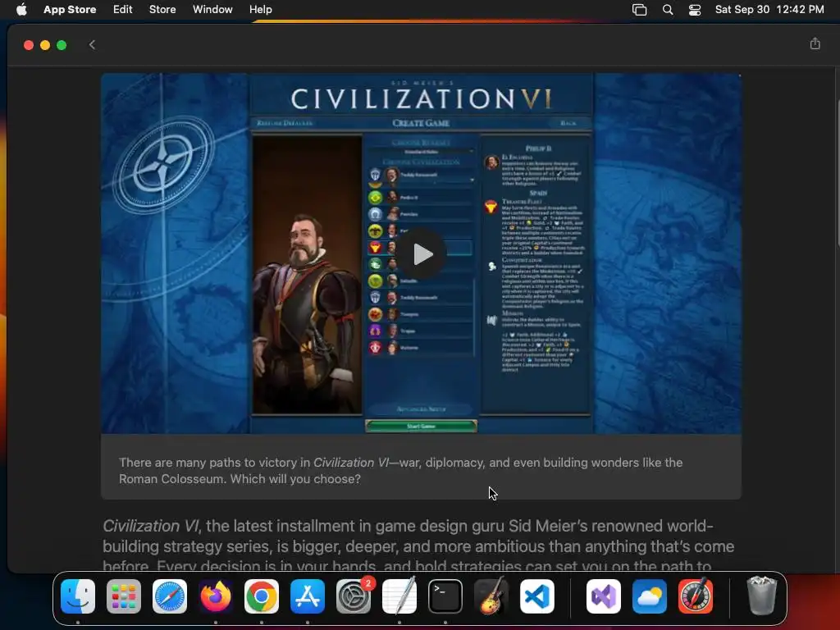Open the Trash in the Dock
The width and height of the screenshot is (840, 630).
(x=761, y=596)
